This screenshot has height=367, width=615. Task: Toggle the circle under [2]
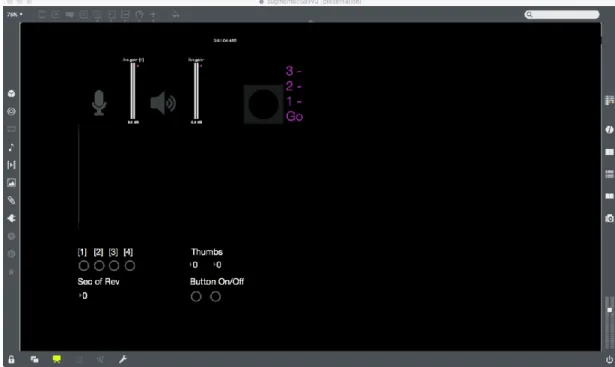(99, 266)
